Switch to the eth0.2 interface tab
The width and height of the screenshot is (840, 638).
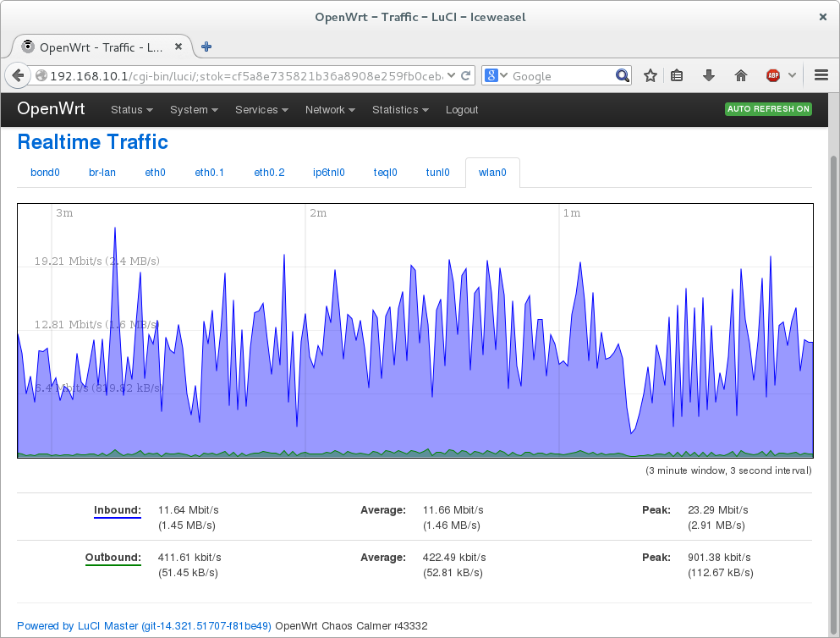(x=269, y=173)
